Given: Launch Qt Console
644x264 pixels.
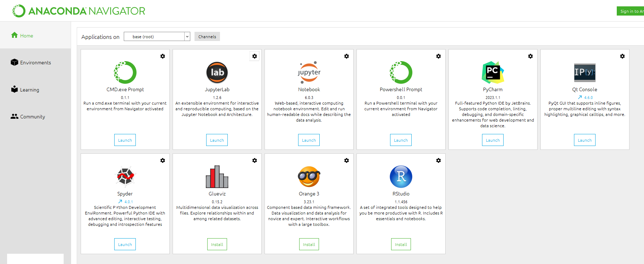Looking at the screenshot, I should (585, 140).
